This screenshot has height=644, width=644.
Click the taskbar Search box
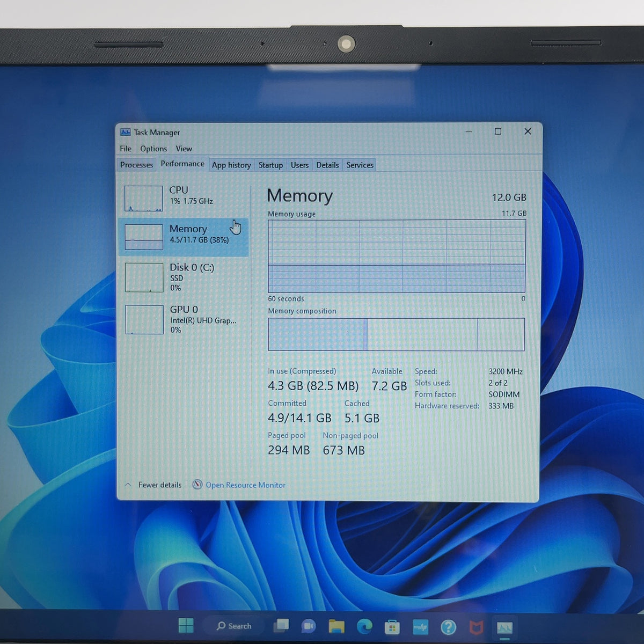tap(234, 626)
